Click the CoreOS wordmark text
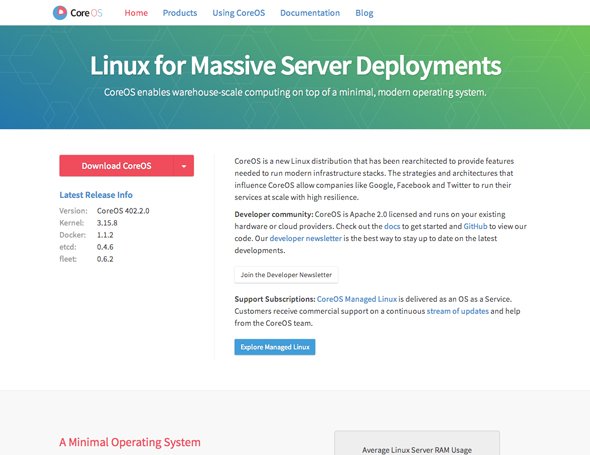Viewport: 590px width, 455px height. click(x=86, y=13)
